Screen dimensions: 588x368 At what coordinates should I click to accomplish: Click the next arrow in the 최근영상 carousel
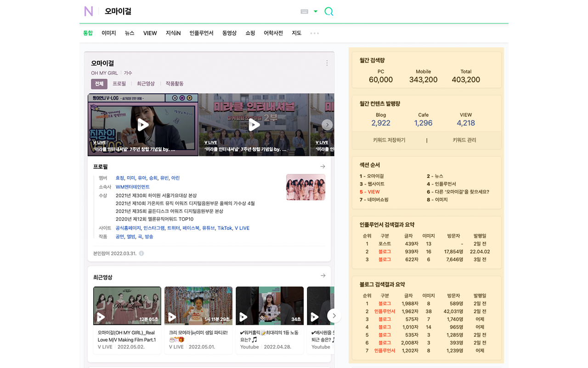coord(334,316)
